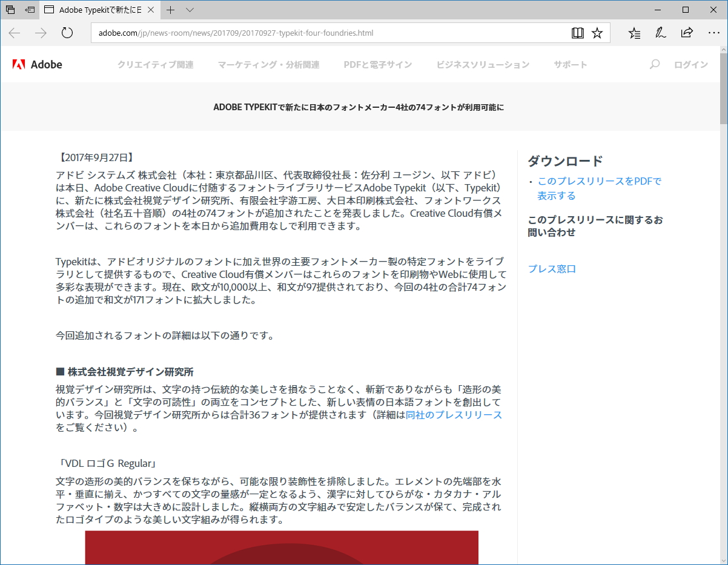Click the vertical scrollbar thumb
Viewport: 728px width, 565px height.
click(723, 89)
